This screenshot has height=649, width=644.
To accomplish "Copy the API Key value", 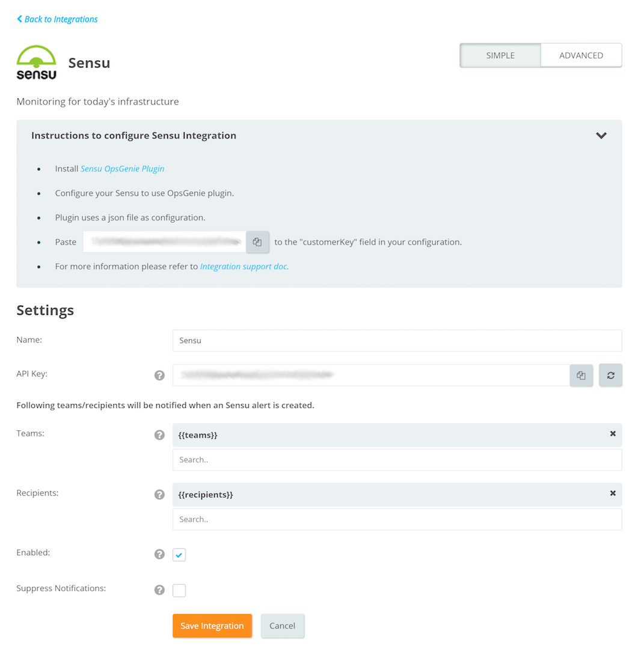I will (x=581, y=376).
